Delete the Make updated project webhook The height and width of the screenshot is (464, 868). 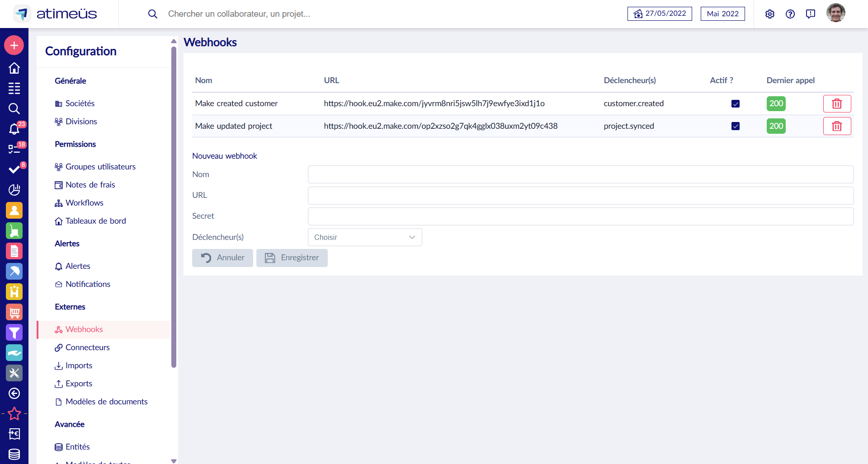[x=837, y=126]
